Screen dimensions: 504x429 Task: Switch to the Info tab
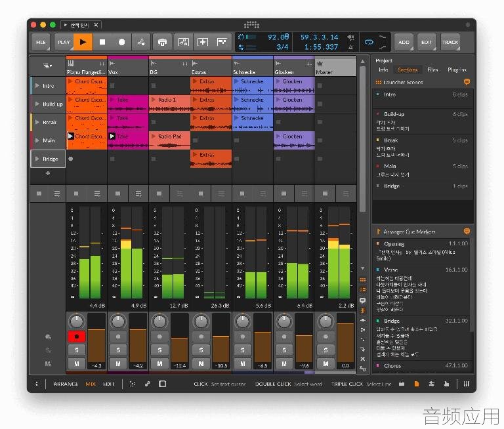383,70
